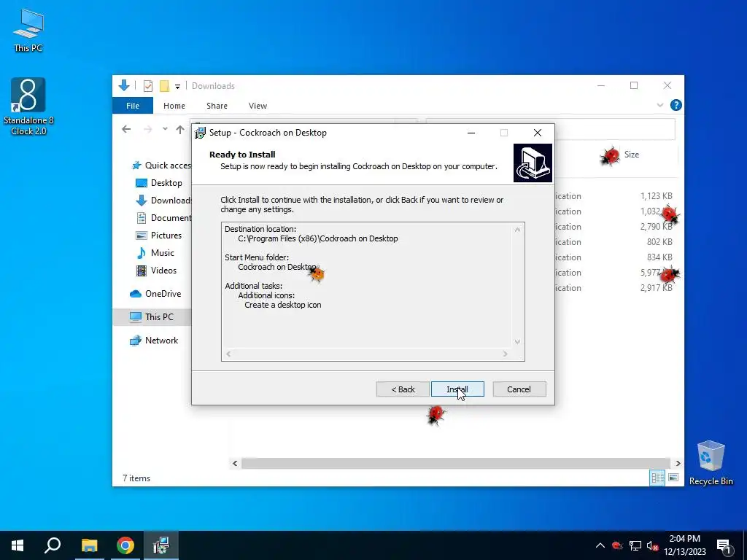Click the cockroach tray icon
This screenshot has height=560, width=747.
coord(617,545)
